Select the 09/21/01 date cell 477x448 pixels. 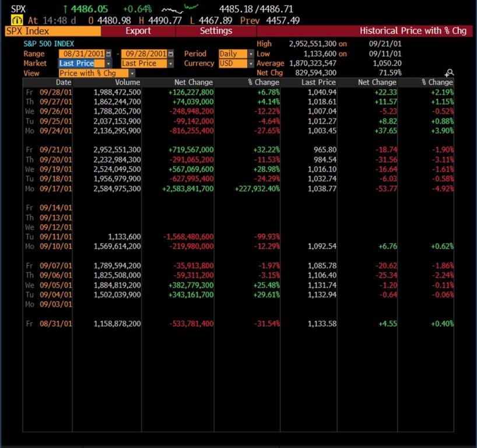click(x=55, y=150)
